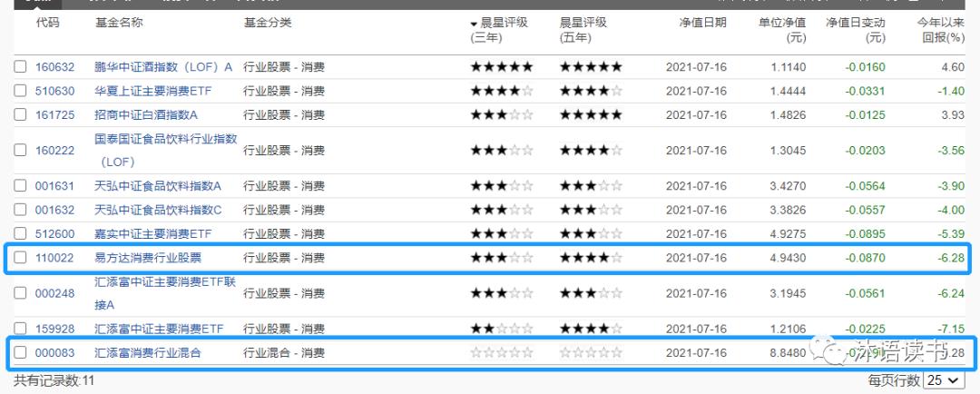Tick the checkbox for fund 001631

pyautogui.click(x=20, y=186)
